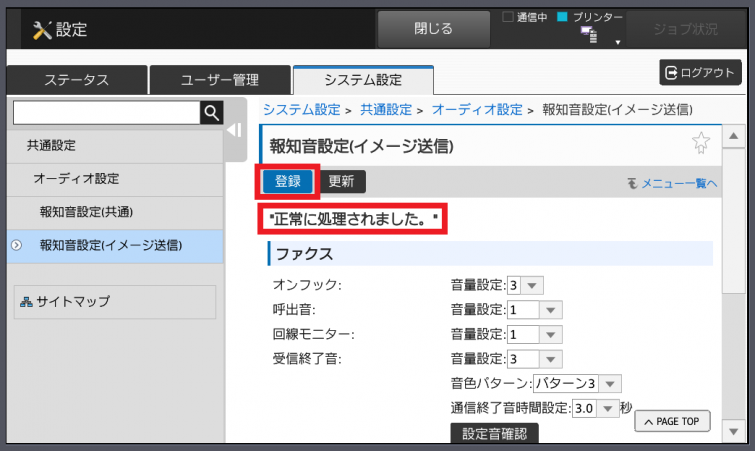Click the ログアウト logout button

coord(699,72)
